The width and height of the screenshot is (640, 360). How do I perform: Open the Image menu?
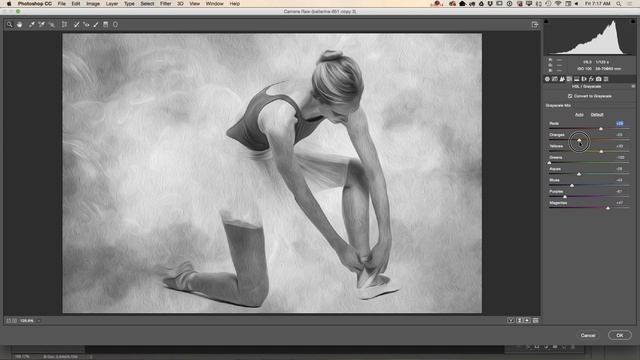coord(93,4)
